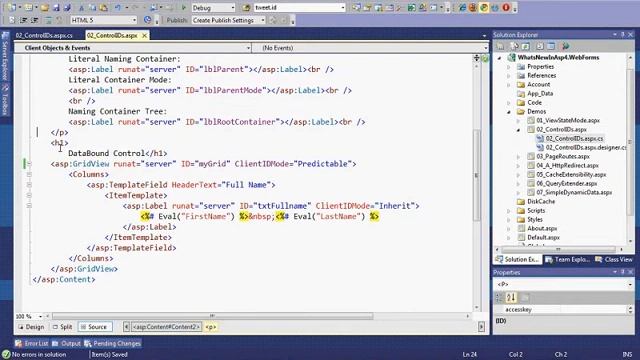This screenshot has width=640, height=360.
Task: Collapse the Demos folder node
Action: point(509,111)
